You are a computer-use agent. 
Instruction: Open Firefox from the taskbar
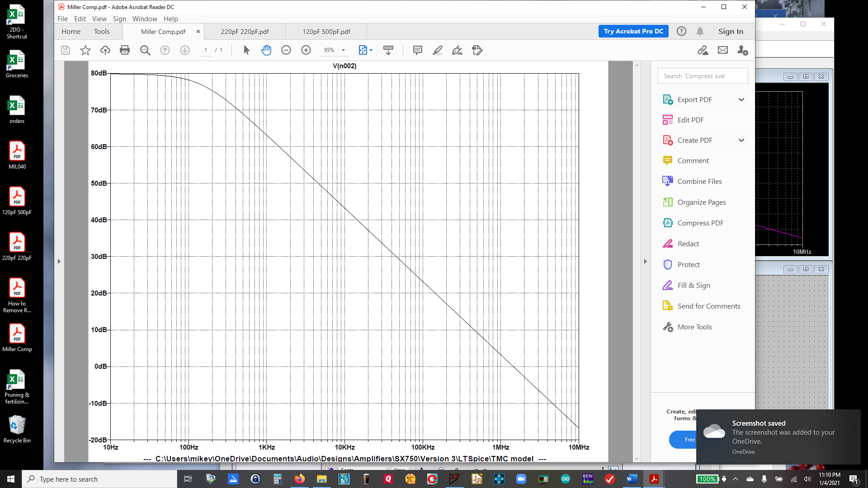pyautogui.click(x=299, y=479)
